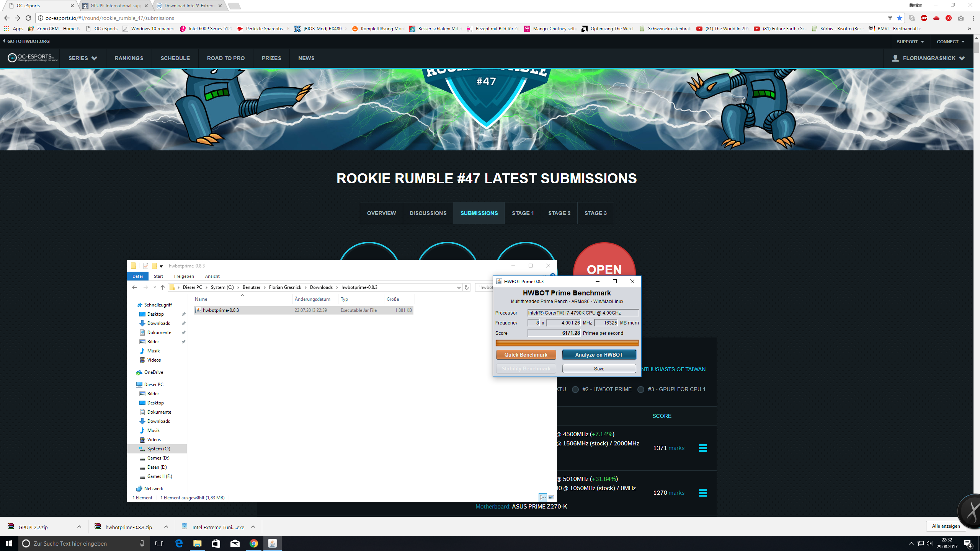Open the STAGE 1 tab
This screenshot has height=551, width=980.
click(523, 213)
